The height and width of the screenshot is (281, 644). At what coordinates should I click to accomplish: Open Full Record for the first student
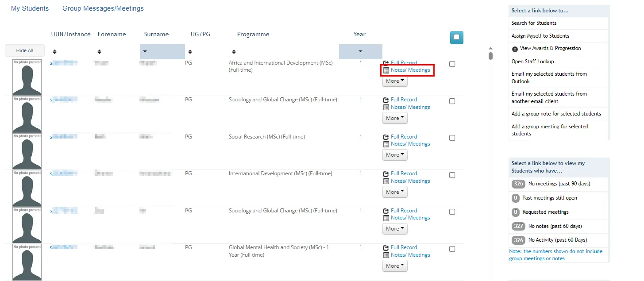point(403,62)
